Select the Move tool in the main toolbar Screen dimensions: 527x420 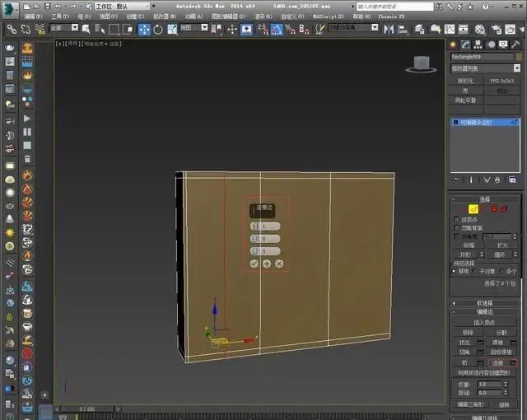click(x=145, y=29)
